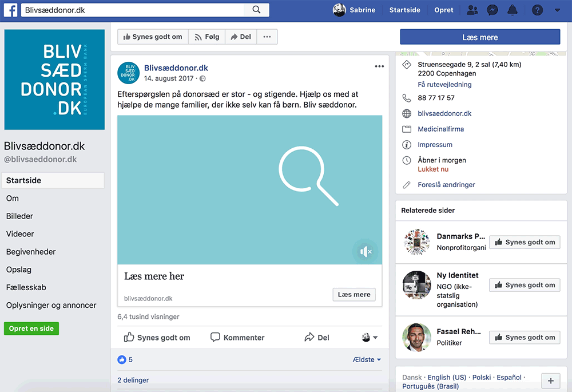Click the plus button for more languages
This screenshot has height=392, width=572.
(x=550, y=381)
